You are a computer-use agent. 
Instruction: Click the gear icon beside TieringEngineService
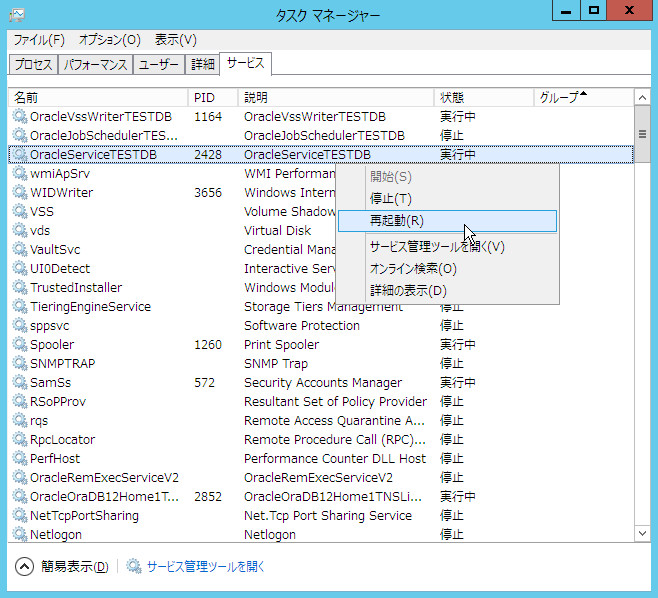[20, 306]
